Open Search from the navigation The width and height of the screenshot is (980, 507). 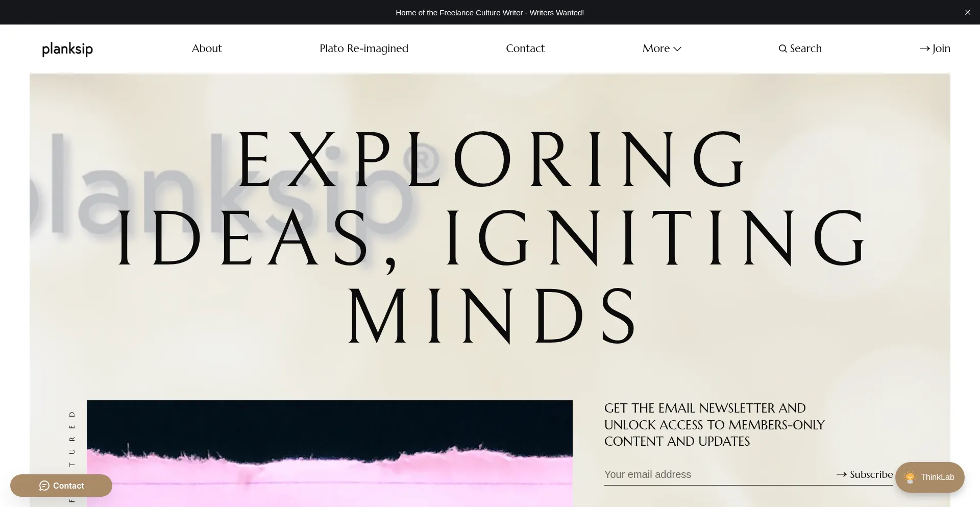point(800,49)
